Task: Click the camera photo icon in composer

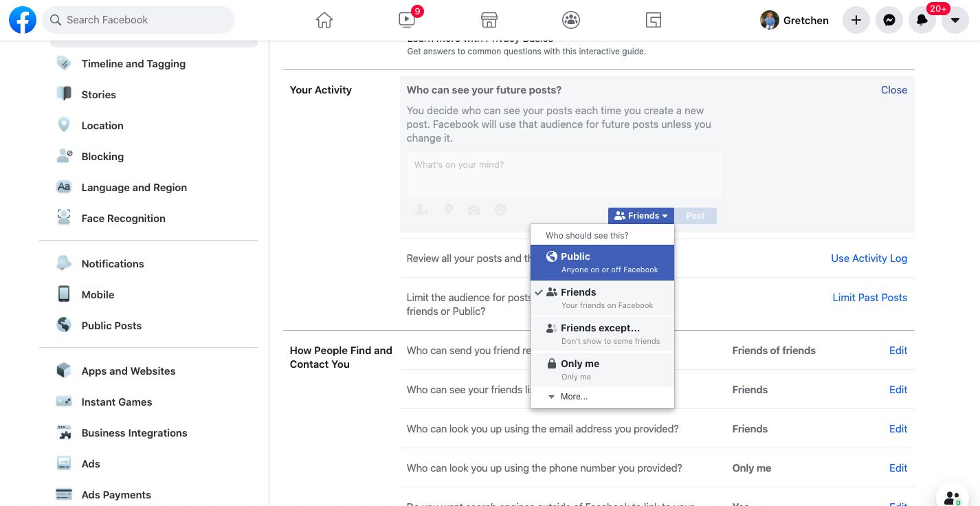Action: click(x=474, y=210)
